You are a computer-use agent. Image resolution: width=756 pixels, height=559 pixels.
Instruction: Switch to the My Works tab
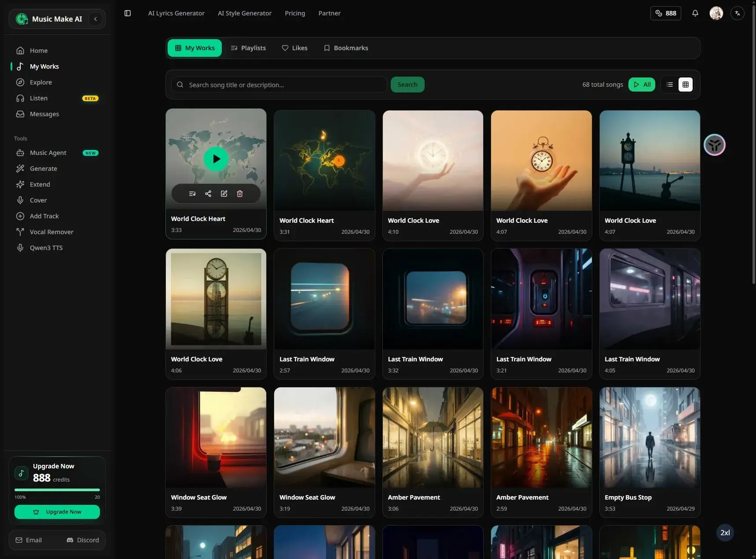pos(195,48)
